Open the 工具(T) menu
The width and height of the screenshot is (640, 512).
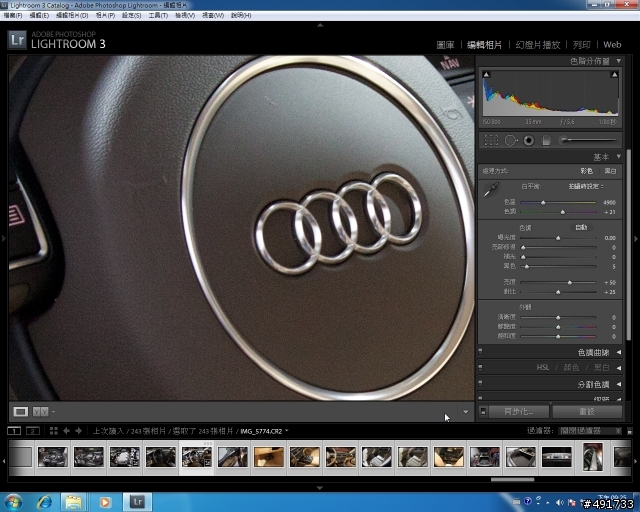click(158, 16)
